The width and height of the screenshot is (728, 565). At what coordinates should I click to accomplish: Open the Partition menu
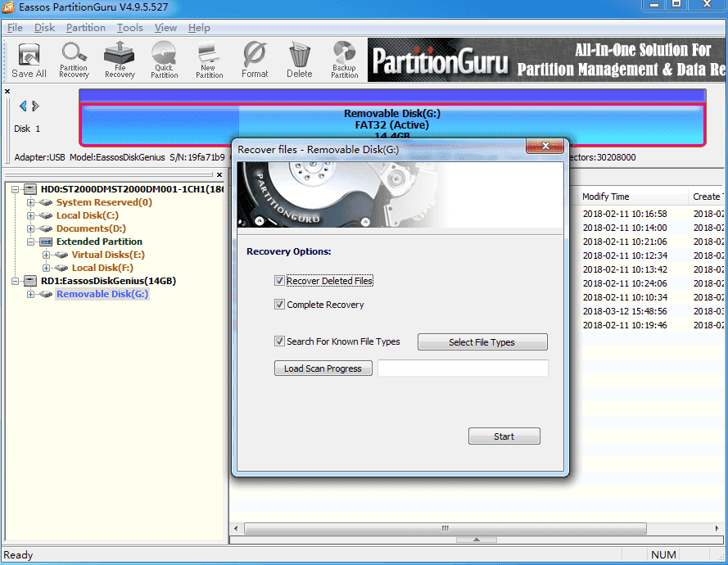(x=86, y=28)
